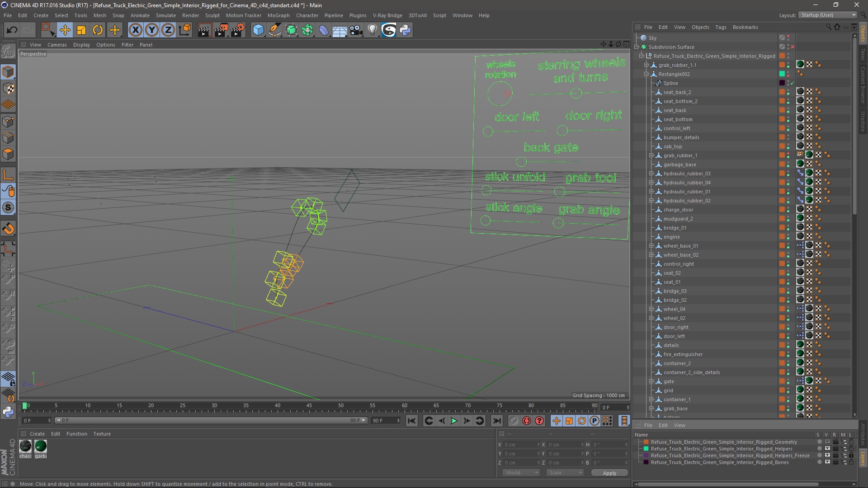Viewport: 868px width, 488px height.
Task: Click the Python script icon in toolbar
Action: pyautogui.click(x=405, y=30)
